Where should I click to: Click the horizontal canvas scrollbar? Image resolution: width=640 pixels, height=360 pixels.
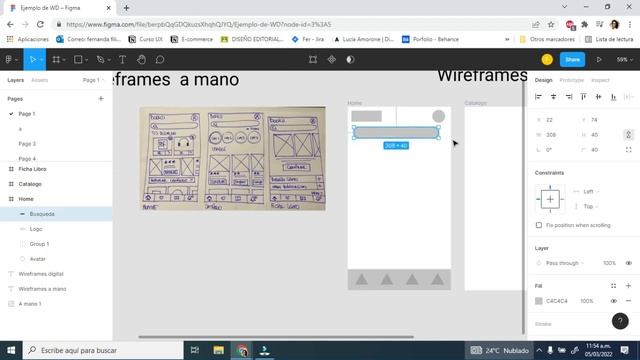pos(276,337)
